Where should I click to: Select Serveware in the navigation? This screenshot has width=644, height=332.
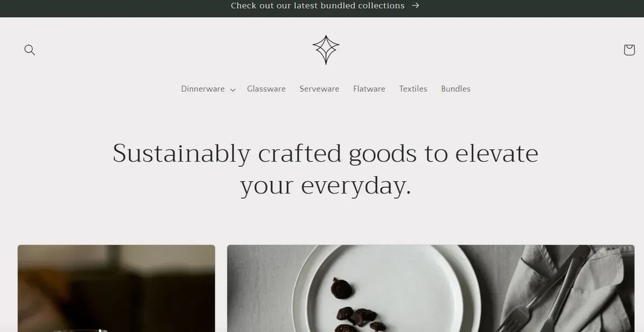pyautogui.click(x=319, y=89)
